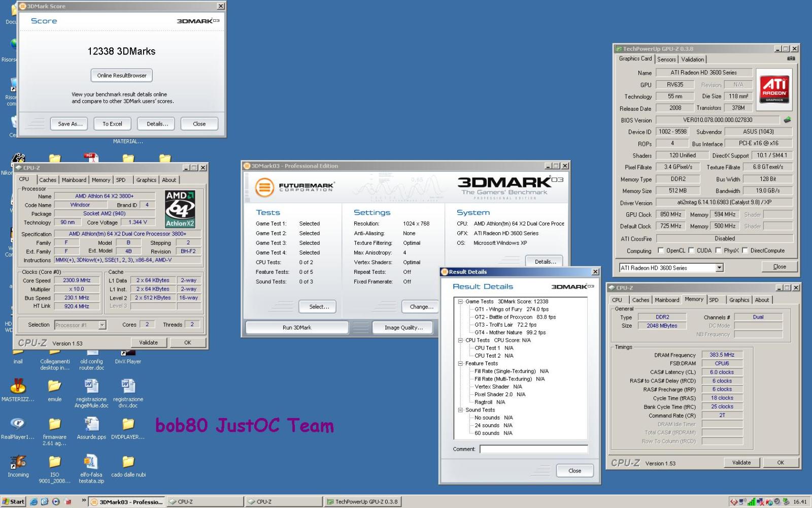Select GT4 - Mother Nature result row

click(x=510, y=333)
